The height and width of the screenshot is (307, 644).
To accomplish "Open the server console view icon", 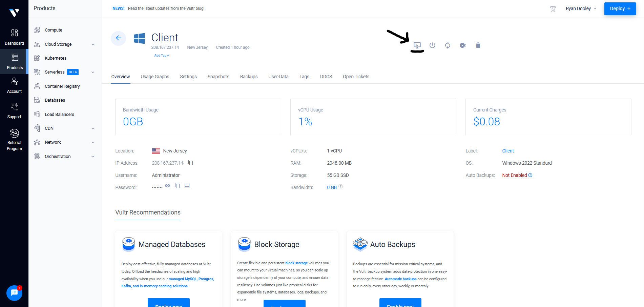I will [x=417, y=45].
